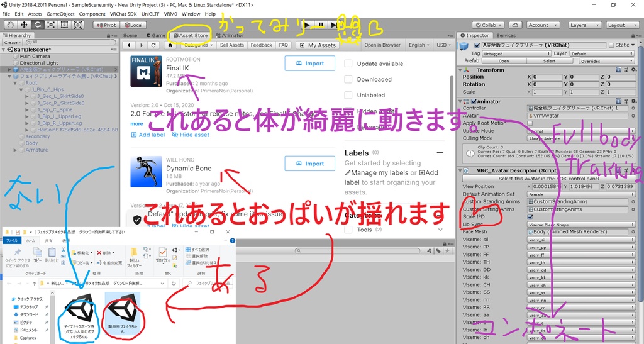Click Explorer help question mark icon
The image size is (644, 344).
(x=232, y=241)
